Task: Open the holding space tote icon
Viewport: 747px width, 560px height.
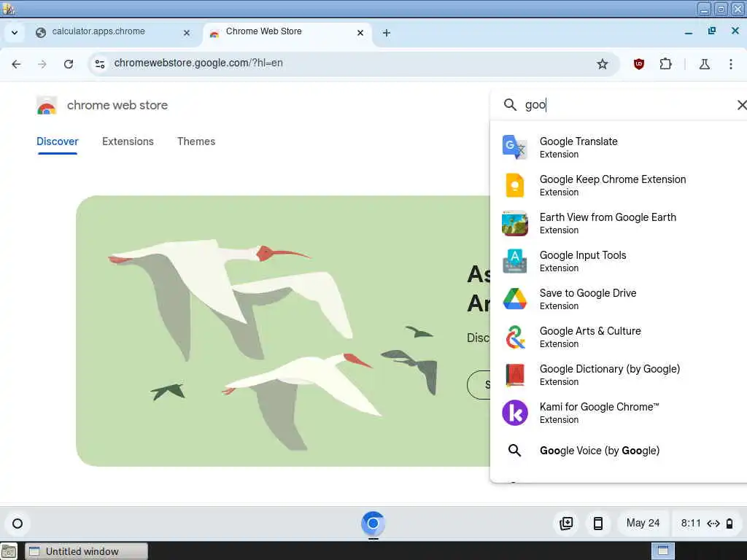Action: click(x=566, y=524)
